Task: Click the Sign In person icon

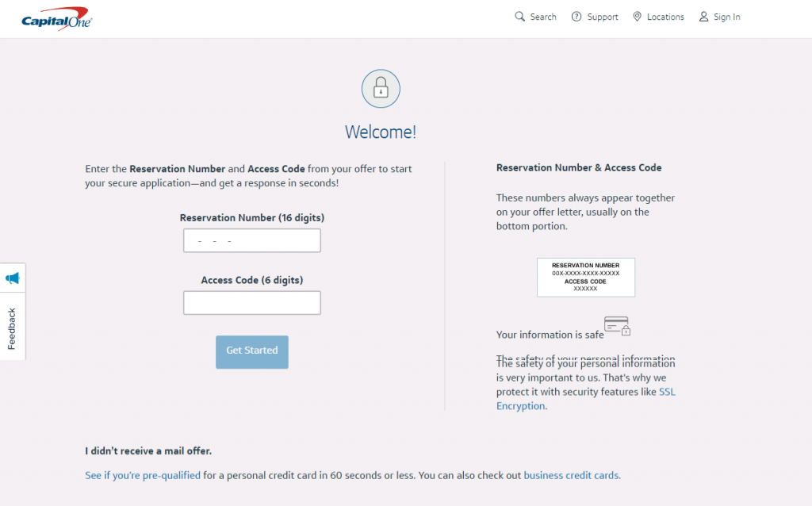Action: (703, 17)
